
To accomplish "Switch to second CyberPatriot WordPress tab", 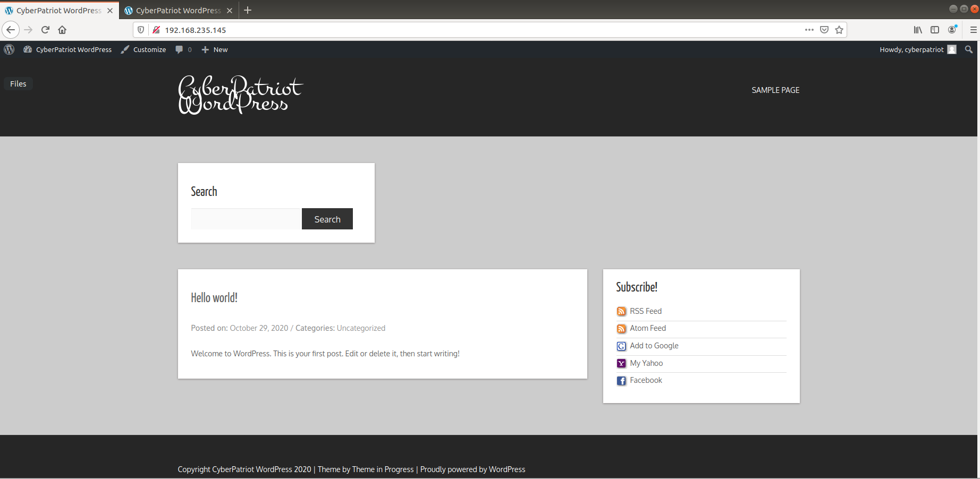I will [178, 10].
